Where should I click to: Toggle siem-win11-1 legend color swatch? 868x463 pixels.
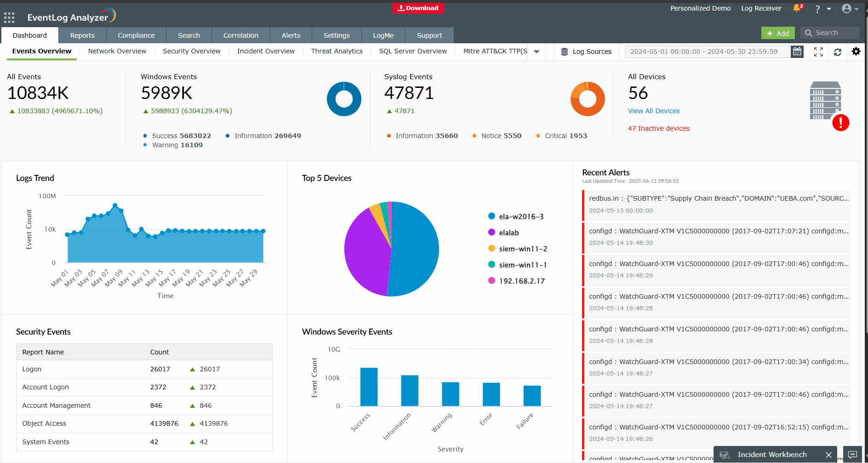coord(491,265)
